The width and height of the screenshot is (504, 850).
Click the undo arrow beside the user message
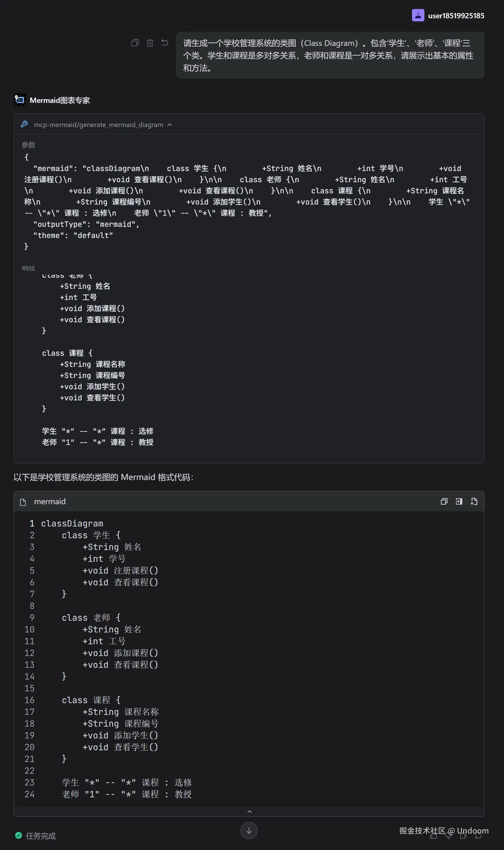point(165,43)
